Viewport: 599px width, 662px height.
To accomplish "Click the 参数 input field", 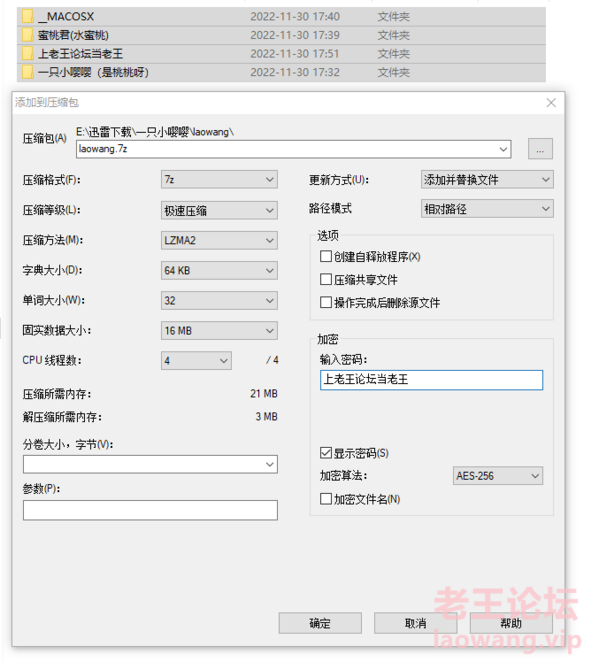I will pos(150,510).
